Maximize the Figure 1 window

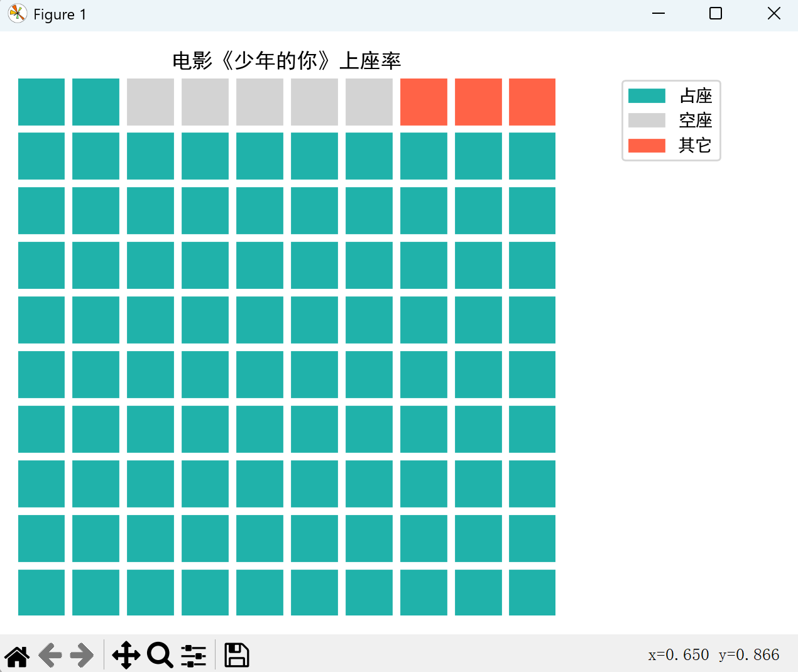pyautogui.click(x=716, y=14)
